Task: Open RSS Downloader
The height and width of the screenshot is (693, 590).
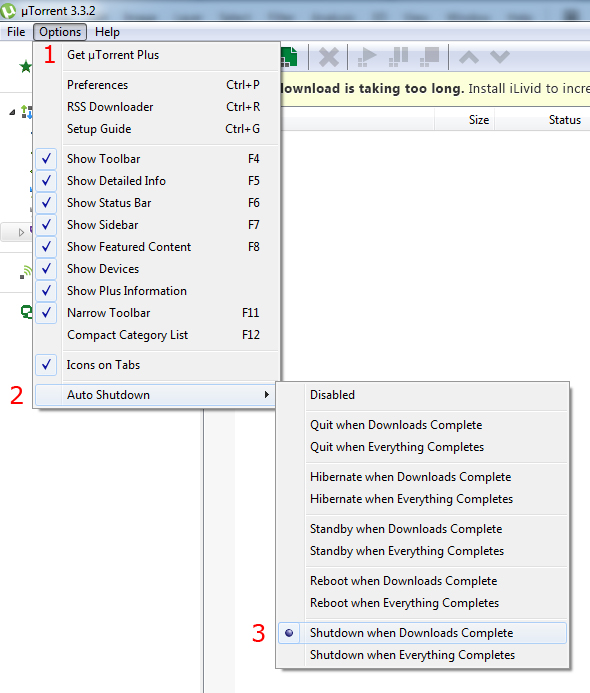Action: (157, 107)
